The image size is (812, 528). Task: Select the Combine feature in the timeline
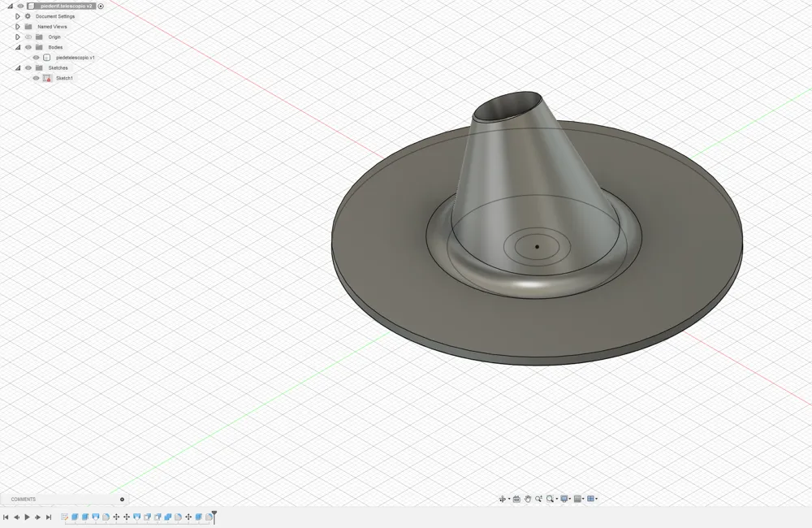coord(168,517)
